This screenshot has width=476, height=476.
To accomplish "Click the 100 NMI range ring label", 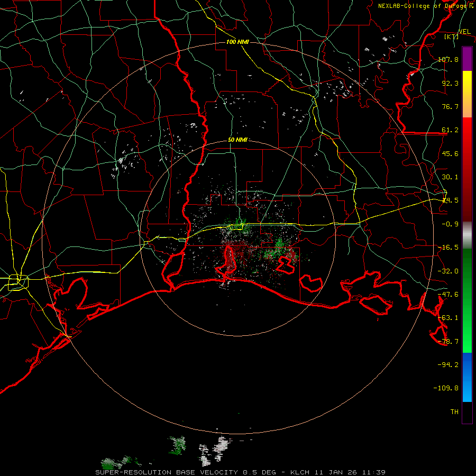I will coord(237,42).
